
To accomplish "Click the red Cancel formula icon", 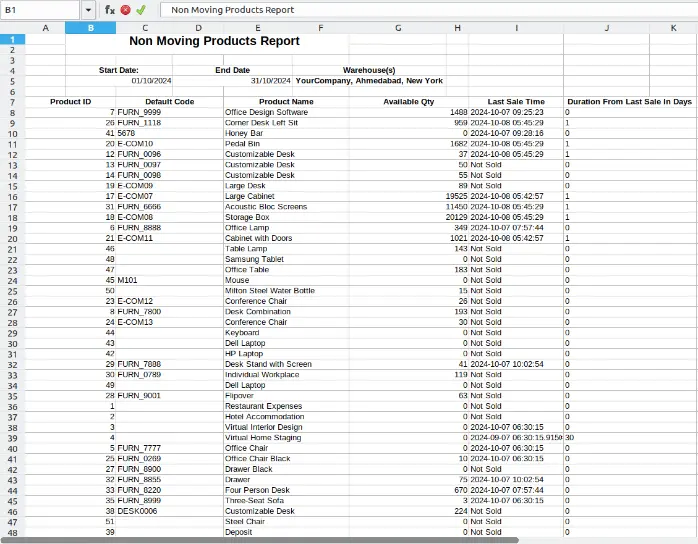I will pyautogui.click(x=126, y=10).
